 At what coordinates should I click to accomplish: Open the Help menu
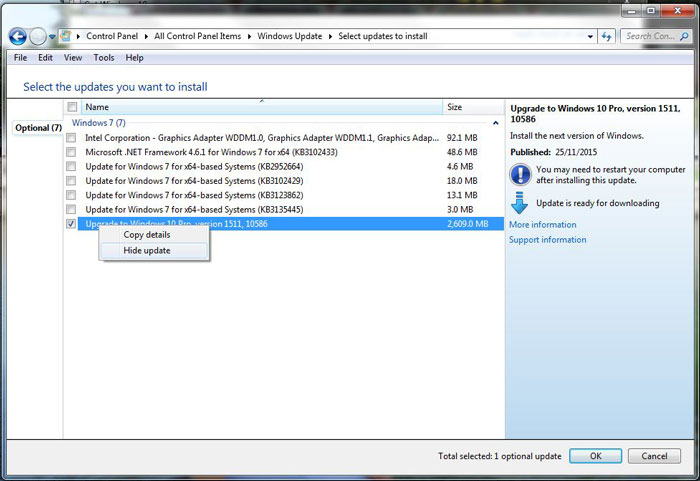(x=134, y=58)
